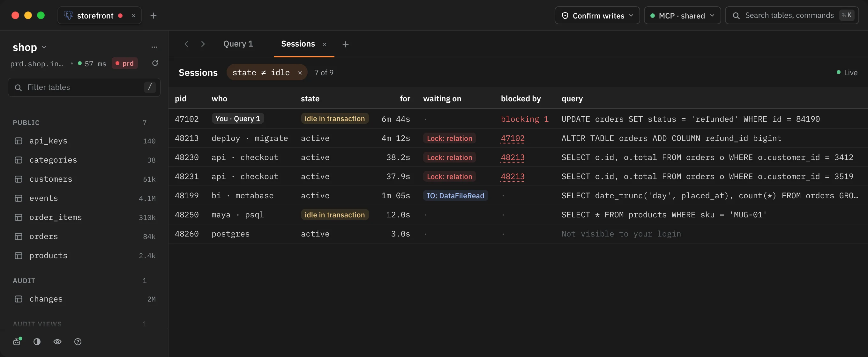This screenshot has width=868, height=357.
Task: Click the You · Query 1 badge
Action: click(x=238, y=119)
